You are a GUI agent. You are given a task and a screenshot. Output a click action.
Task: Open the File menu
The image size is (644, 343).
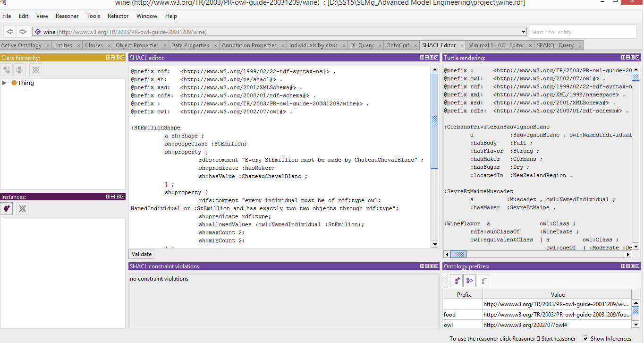[7, 16]
